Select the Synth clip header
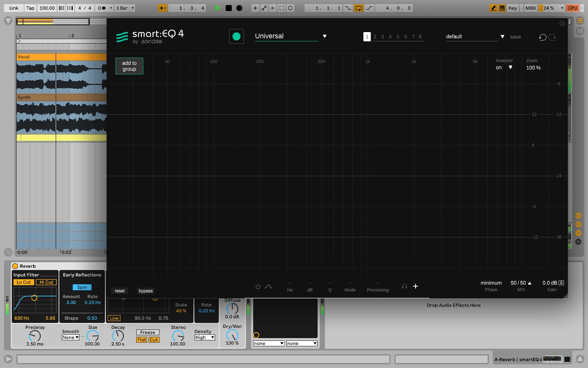 click(x=62, y=97)
